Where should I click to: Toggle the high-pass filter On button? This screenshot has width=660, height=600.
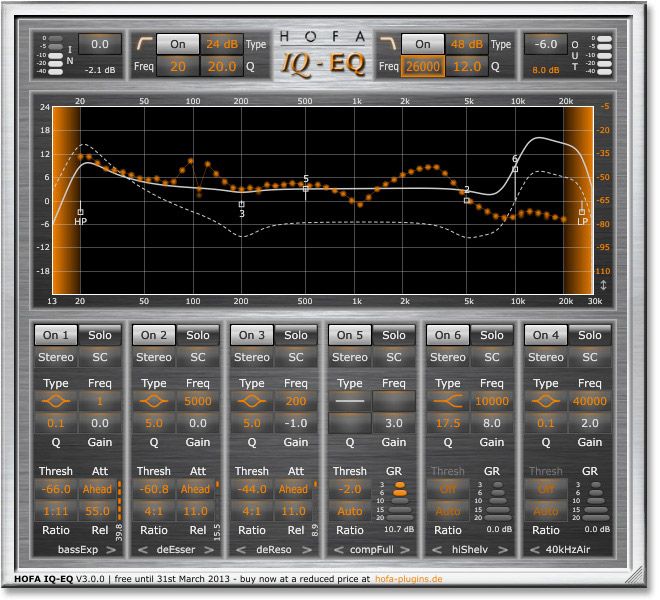(x=178, y=44)
